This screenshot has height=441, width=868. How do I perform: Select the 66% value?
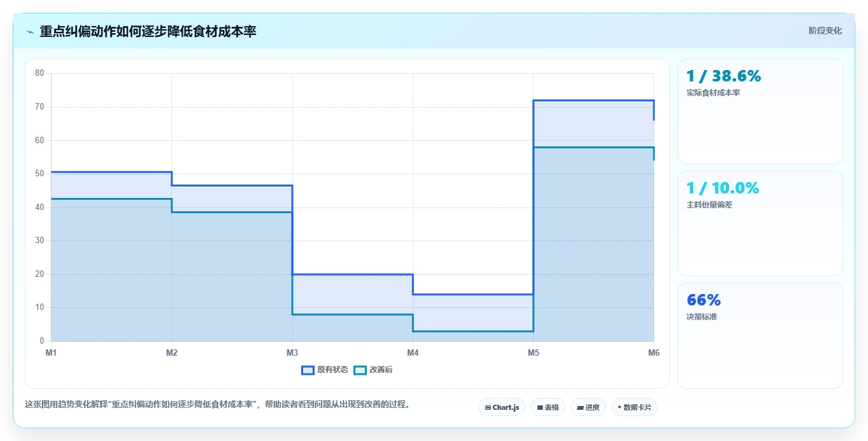(x=704, y=300)
